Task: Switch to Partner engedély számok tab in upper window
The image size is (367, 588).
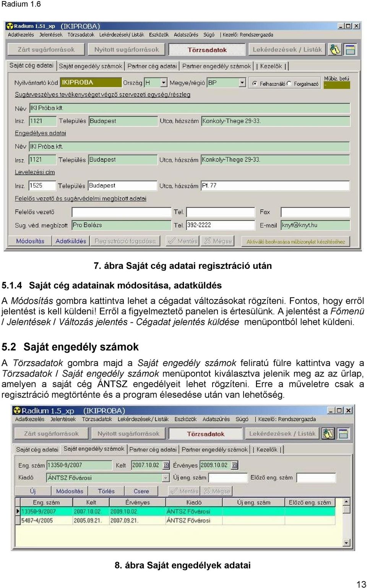Action: [x=217, y=66]
